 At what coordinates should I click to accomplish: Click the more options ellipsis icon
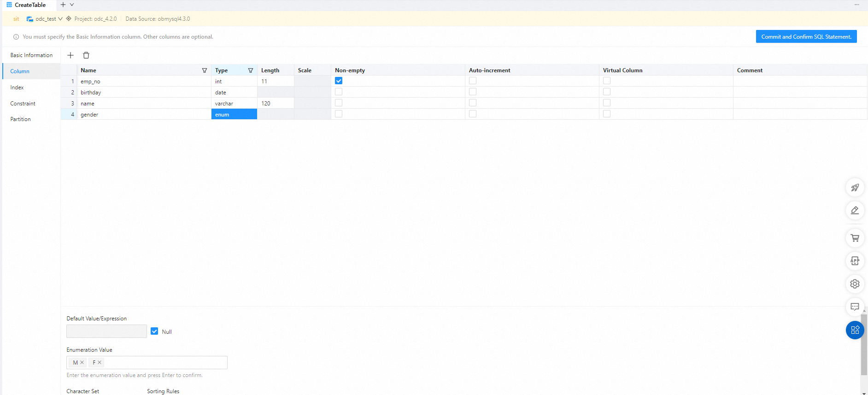pos(857,5)
